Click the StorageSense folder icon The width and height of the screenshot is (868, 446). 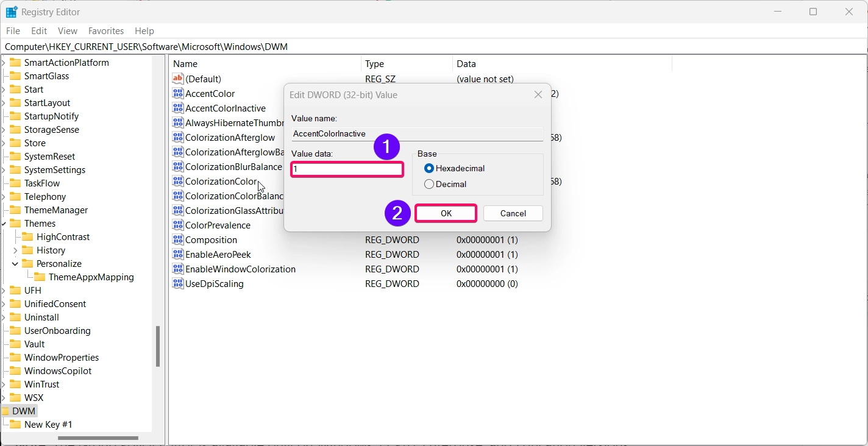click(15, 129)
